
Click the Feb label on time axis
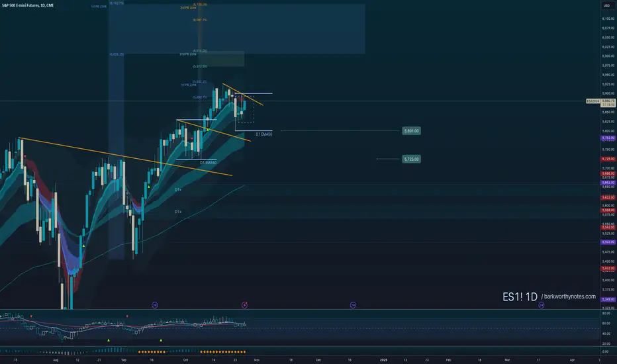(x=448, y=359)
